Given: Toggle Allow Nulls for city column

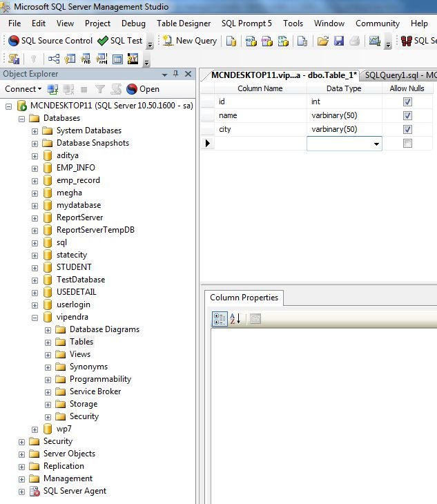Looking at the screenshot, I should [x=407, y=130].
